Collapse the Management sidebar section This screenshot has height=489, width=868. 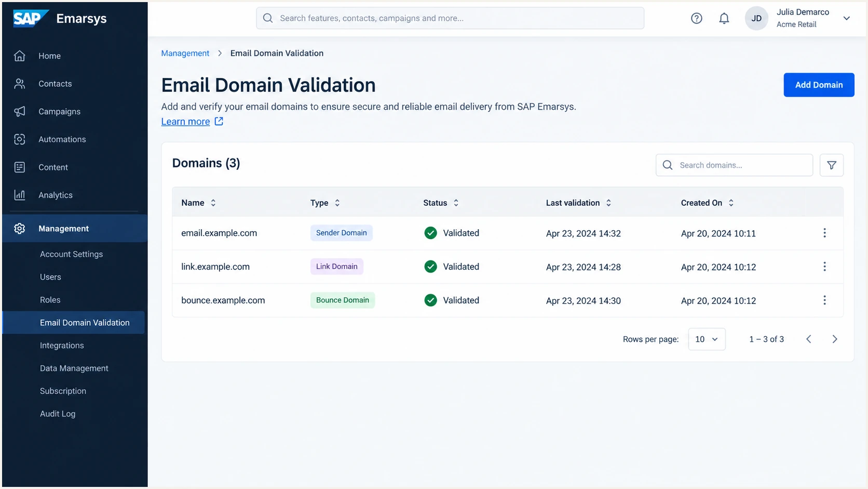tap(75, 229)
